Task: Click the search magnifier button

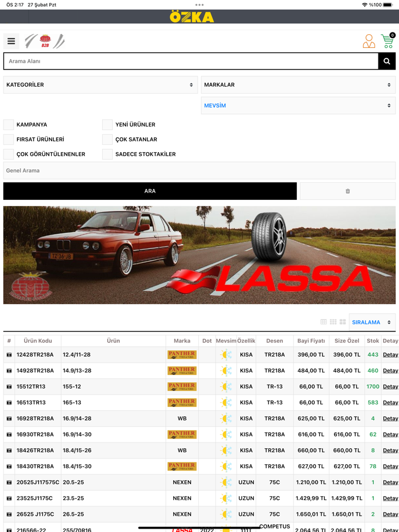Action: (387, 61)
